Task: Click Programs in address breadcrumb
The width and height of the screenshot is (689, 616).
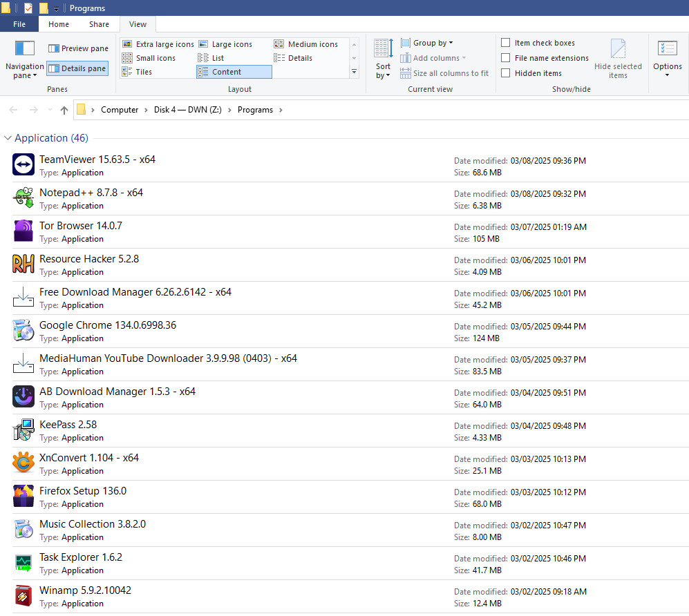Action: 255,110
